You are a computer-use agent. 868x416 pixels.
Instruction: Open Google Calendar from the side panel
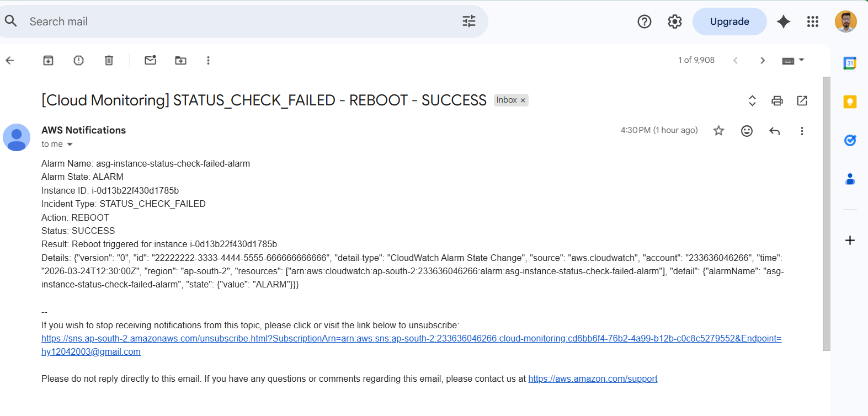click(850, 63)
